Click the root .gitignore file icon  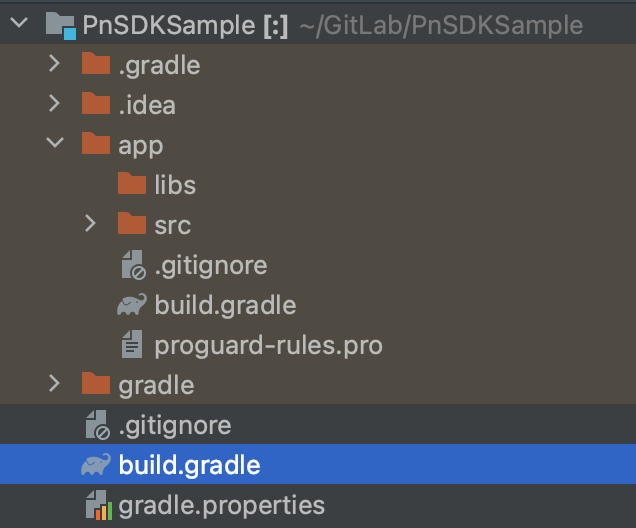pos(97,424)
